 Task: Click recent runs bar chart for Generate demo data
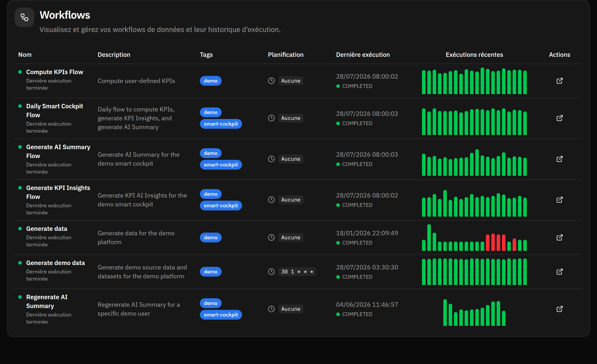point(474,271)
